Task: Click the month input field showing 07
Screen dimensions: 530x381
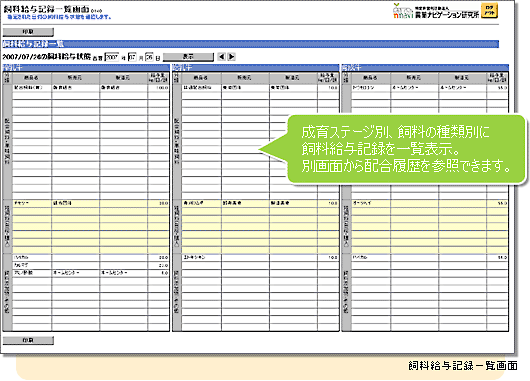Action: click(132, 57)
